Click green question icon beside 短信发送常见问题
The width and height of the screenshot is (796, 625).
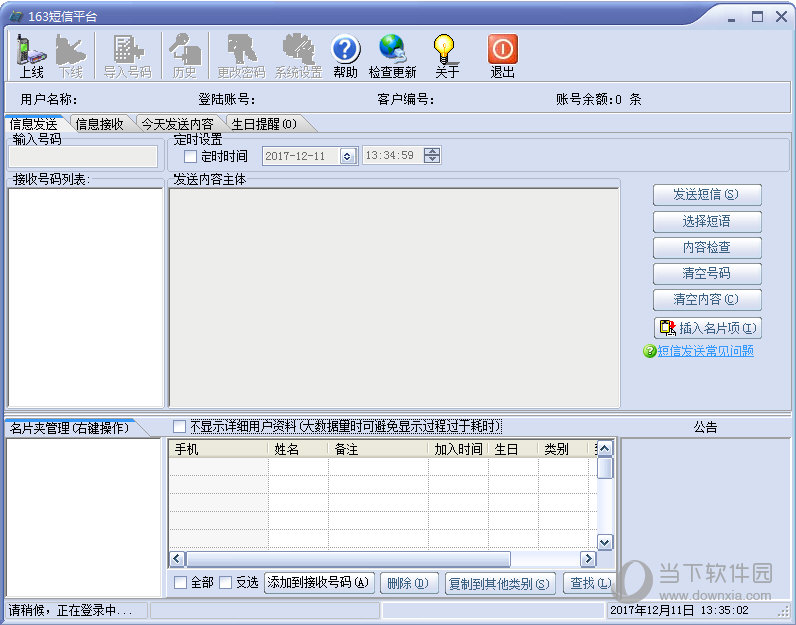click(x=649, y=351)
